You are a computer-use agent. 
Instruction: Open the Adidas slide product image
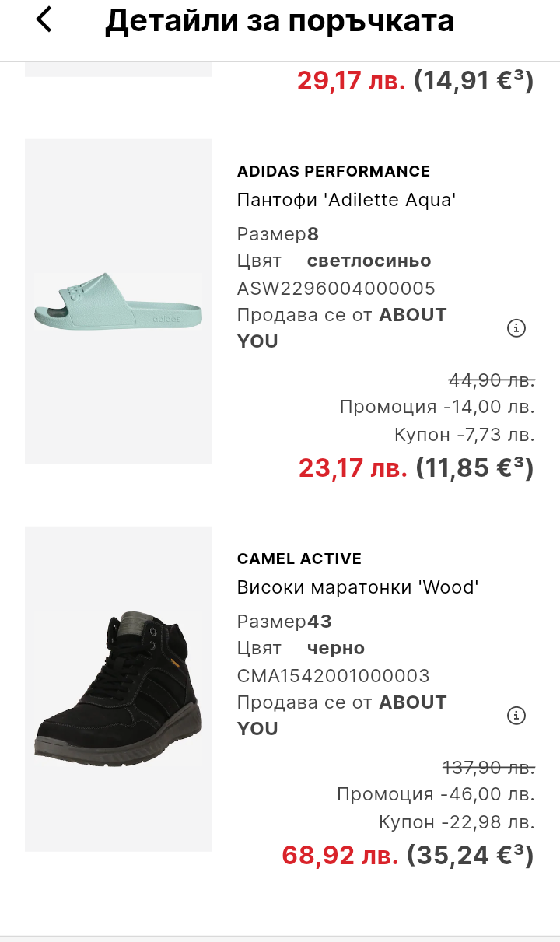tap(118, 302)
